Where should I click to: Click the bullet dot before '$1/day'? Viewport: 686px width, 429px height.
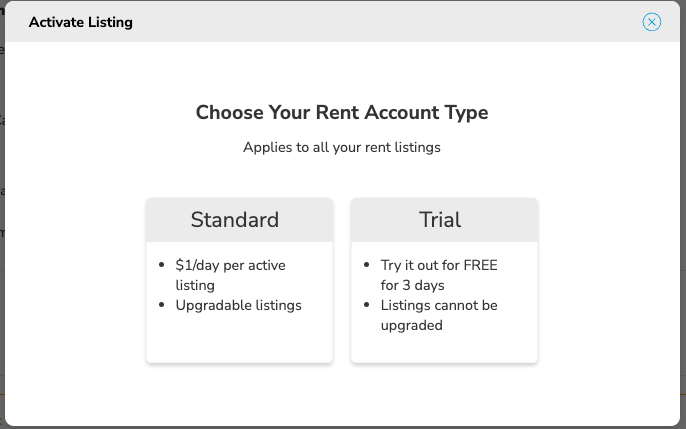pos(161,265)
